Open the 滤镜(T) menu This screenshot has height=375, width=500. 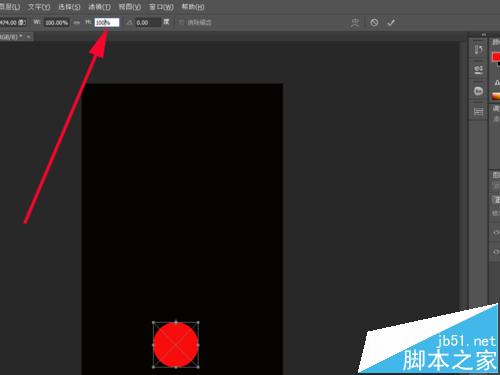(99, 7)
